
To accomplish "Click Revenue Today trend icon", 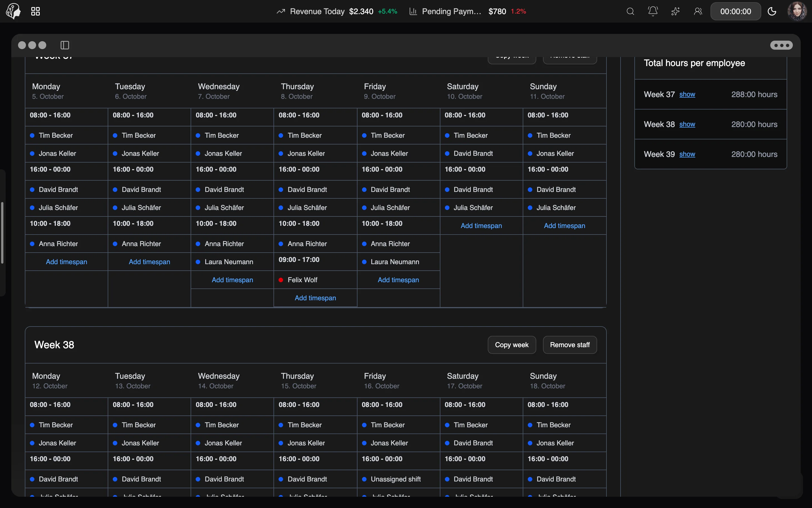I will click(281, 11).
